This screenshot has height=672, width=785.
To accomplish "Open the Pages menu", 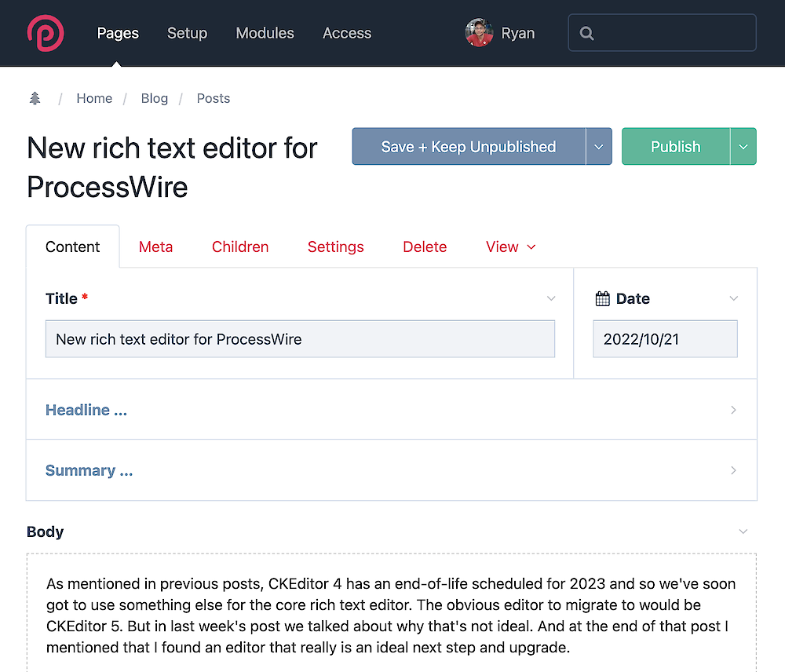I will point(118,33).
